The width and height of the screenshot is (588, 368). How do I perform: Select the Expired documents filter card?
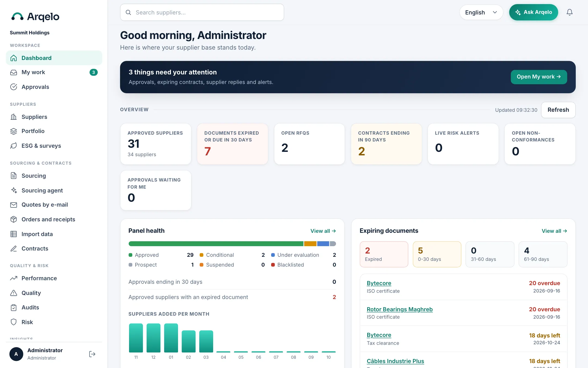tap(384, 254)
